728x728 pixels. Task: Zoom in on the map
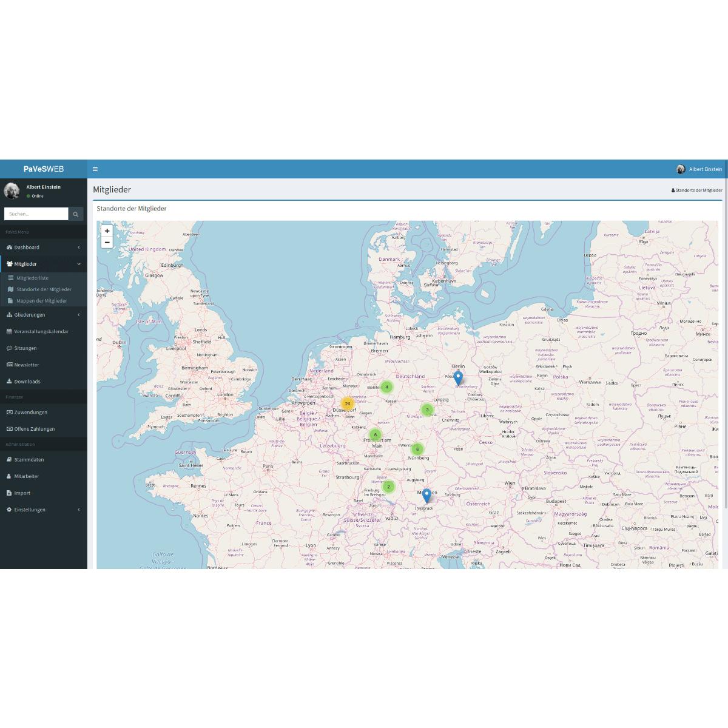tap(107, 231)
